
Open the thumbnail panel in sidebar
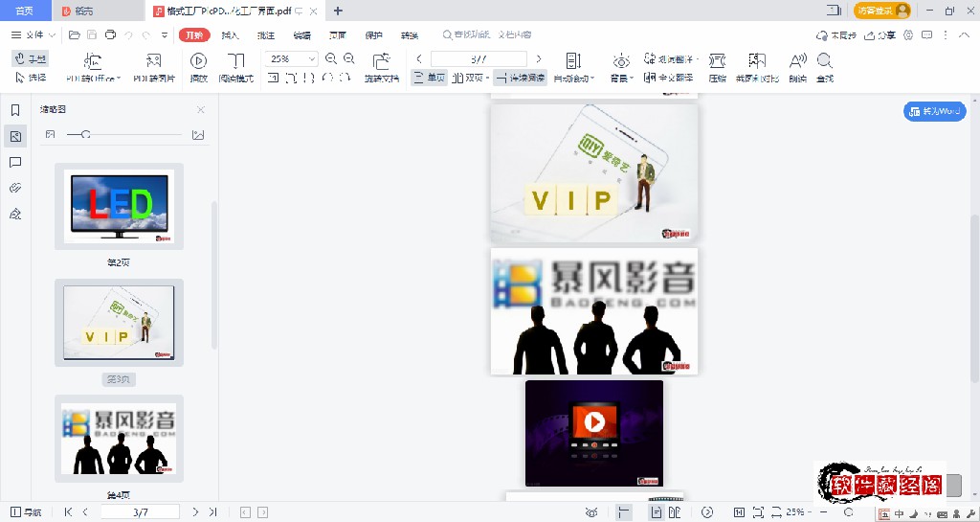coord(15,136)
